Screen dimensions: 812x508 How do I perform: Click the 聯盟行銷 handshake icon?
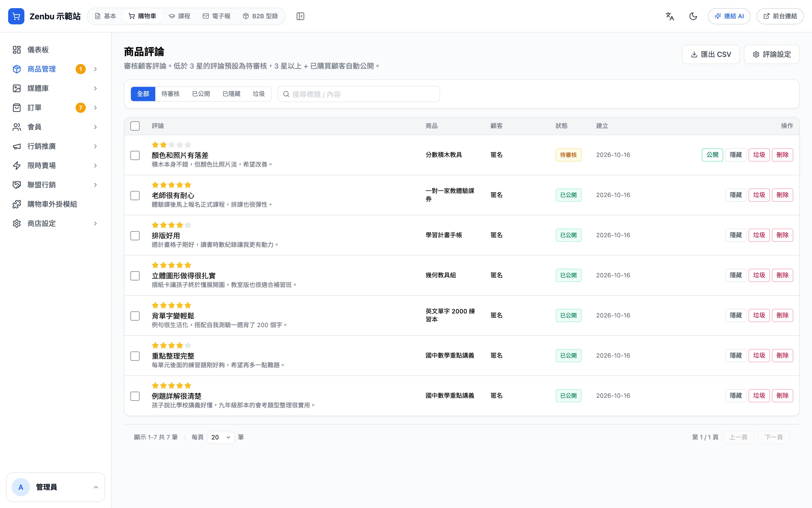pos(17,185)
